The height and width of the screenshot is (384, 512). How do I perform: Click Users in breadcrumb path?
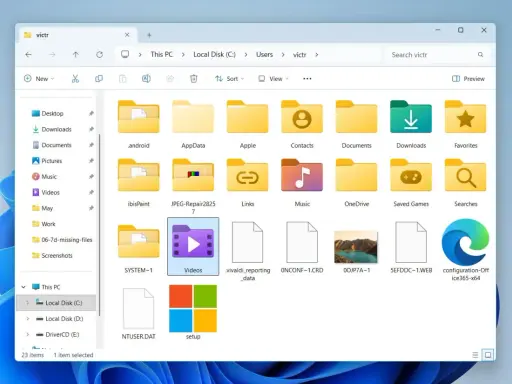click(x=264, y=54)
